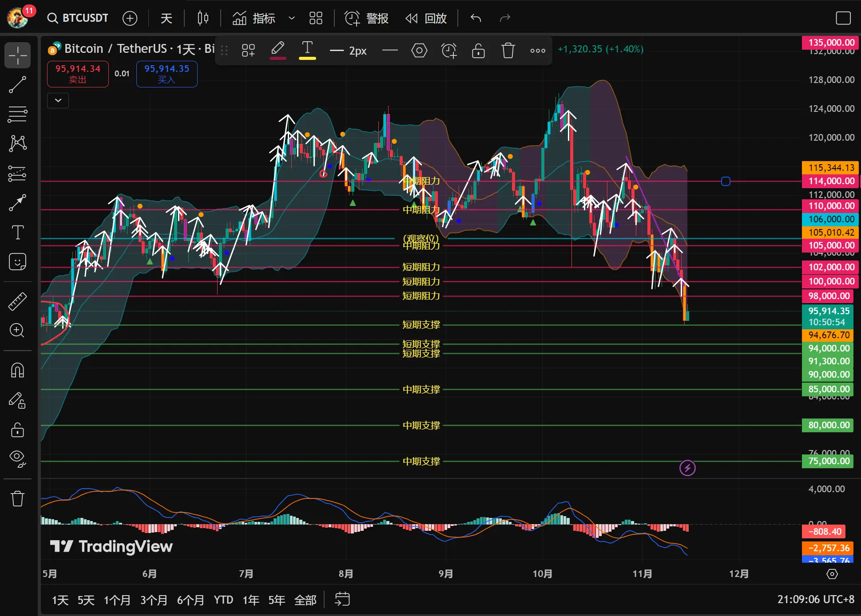Open the pencil line color swatch
Screen dimensions: 861x616
(278, 51)
